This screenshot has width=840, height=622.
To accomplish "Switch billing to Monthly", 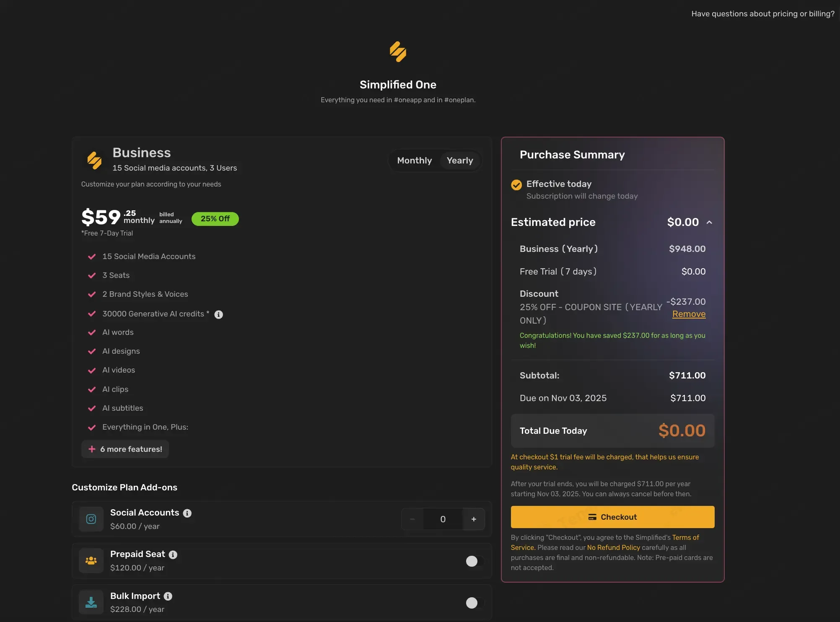I will (414, 161).
